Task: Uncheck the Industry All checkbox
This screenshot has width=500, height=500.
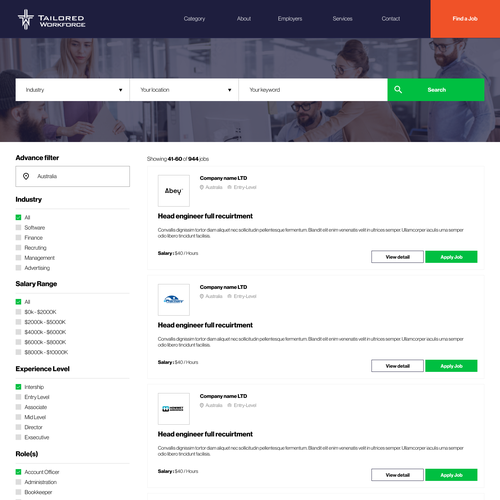Action: click(x=18, y=217)
